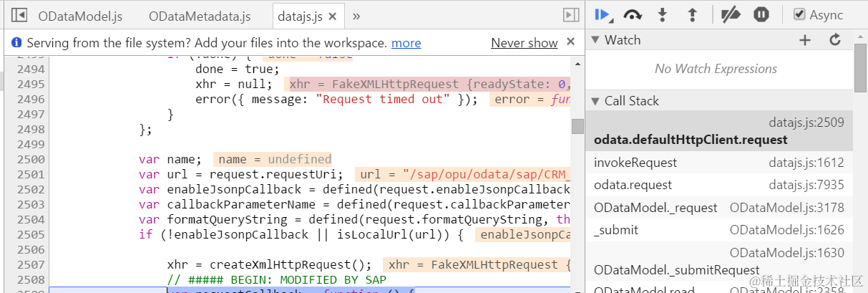This screenshot has height=293, width=868.
Task: Select invokeRequest stack frame
Action: 719,163
